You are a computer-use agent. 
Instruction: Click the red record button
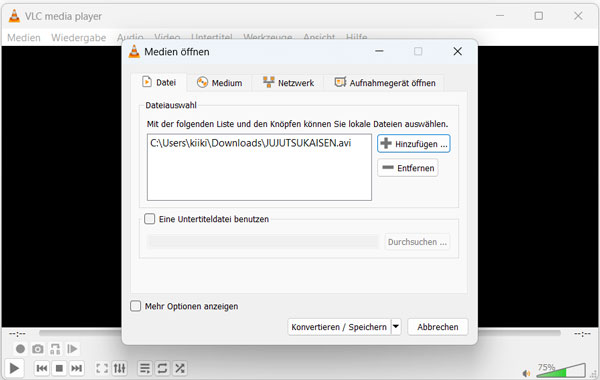[x=20, y=349]
